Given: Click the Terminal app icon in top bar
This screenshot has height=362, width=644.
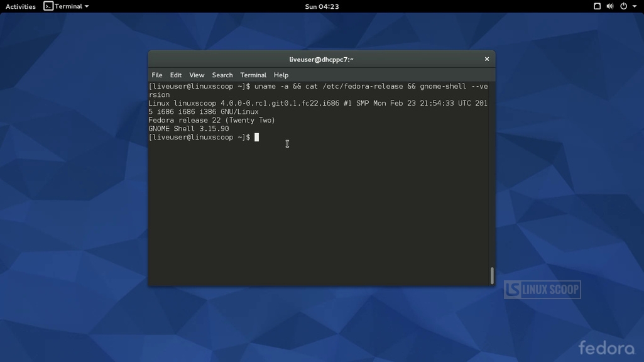Looking at the screenshot, I should point(48,6).
